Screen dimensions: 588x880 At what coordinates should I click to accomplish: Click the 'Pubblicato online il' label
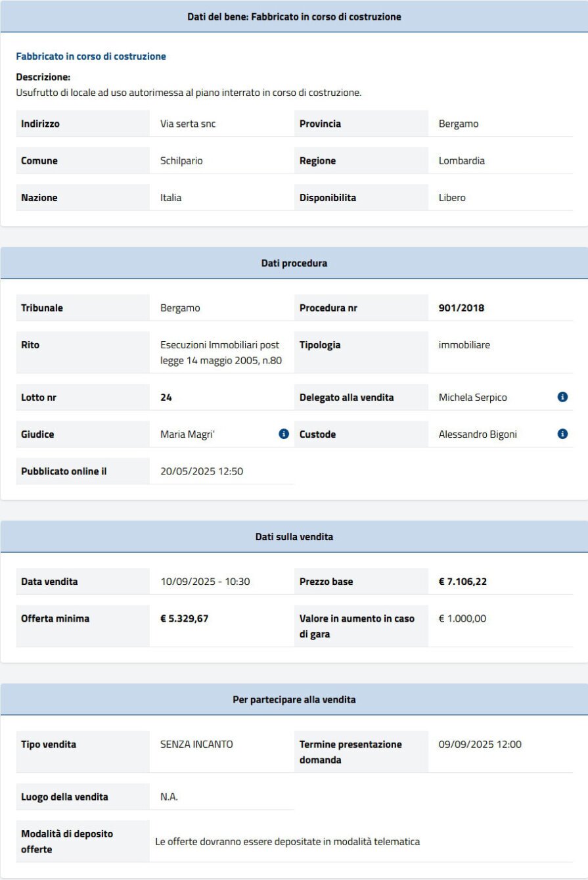(x=64, y=471)
